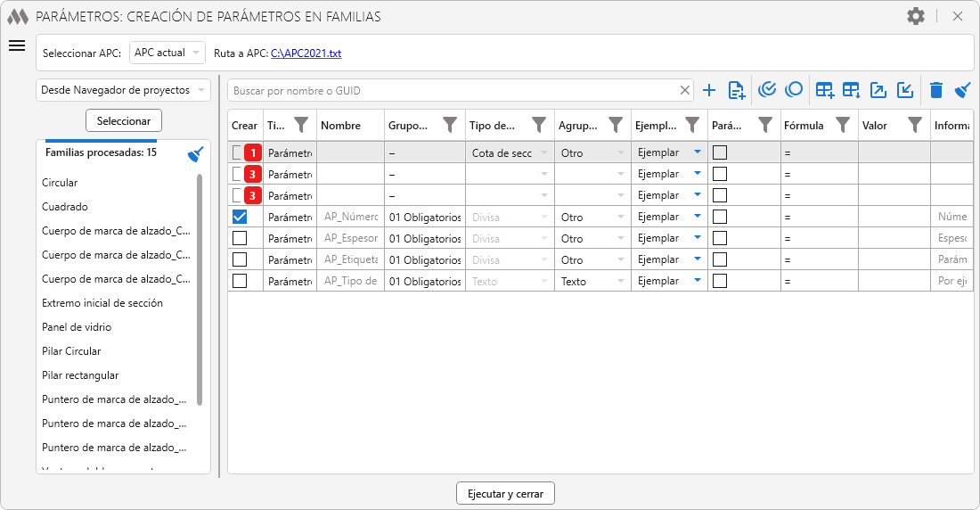Click the import arrow icon in toolbar
The width and height of the screenshot is (980, 510).
tap(905, 90)
